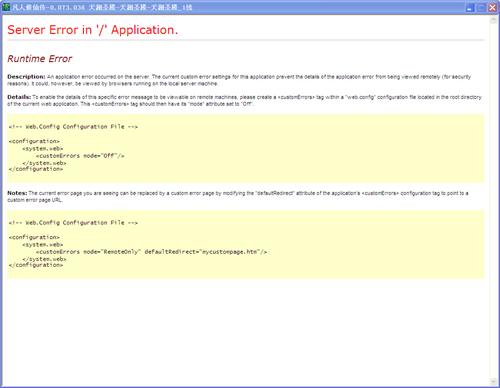This screenshot has width=500, height=388.
Task: Close the error window
Action: click(x=492, y=7)
